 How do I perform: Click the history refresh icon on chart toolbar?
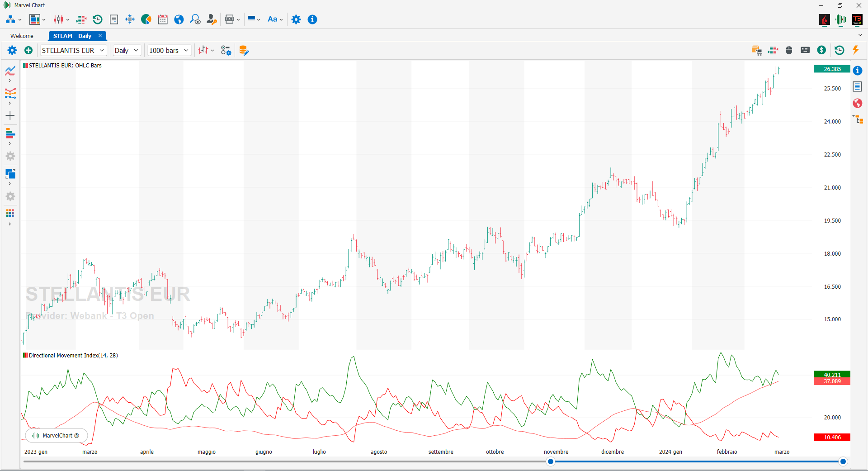(840, 50)
